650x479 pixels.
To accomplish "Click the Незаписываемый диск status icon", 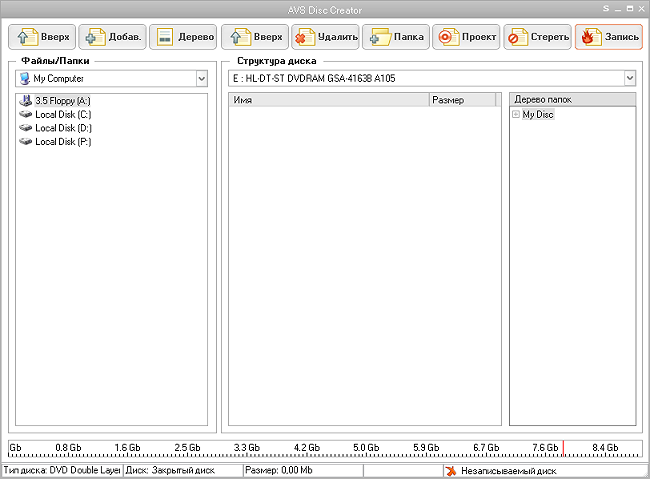I will [451, 471].
